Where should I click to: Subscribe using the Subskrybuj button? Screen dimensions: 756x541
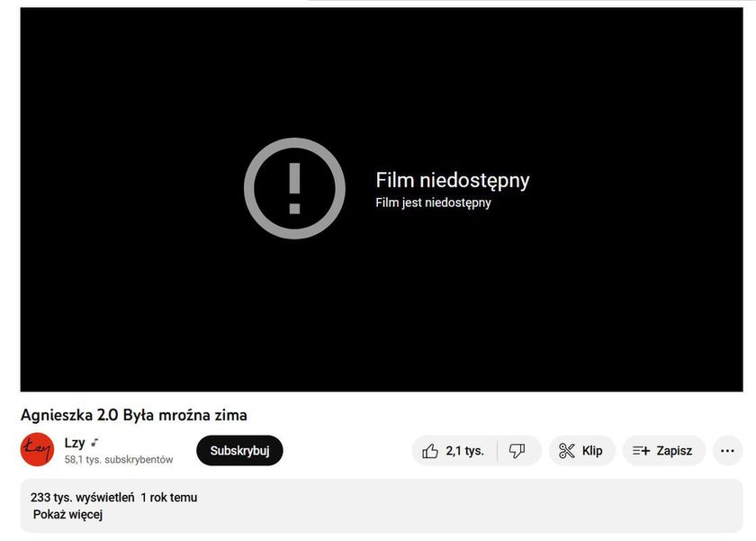(x=239, y=450)
